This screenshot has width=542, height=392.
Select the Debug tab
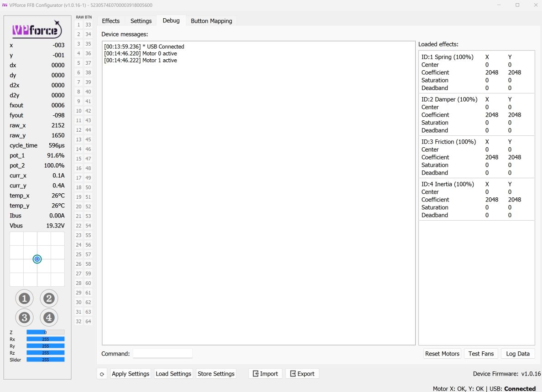click(171, 21)
